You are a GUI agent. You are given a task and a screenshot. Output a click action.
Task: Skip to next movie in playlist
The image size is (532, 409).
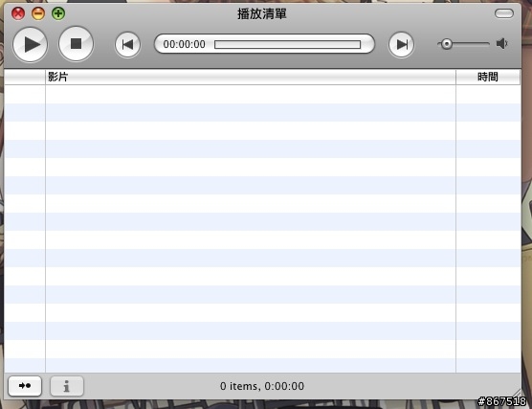coord(401,44)
